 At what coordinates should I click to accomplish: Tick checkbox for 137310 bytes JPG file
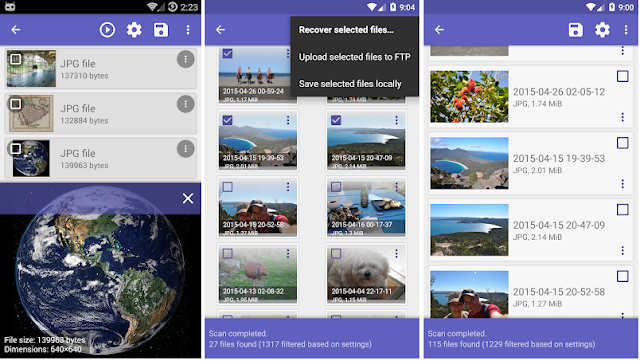pos(16,59)
